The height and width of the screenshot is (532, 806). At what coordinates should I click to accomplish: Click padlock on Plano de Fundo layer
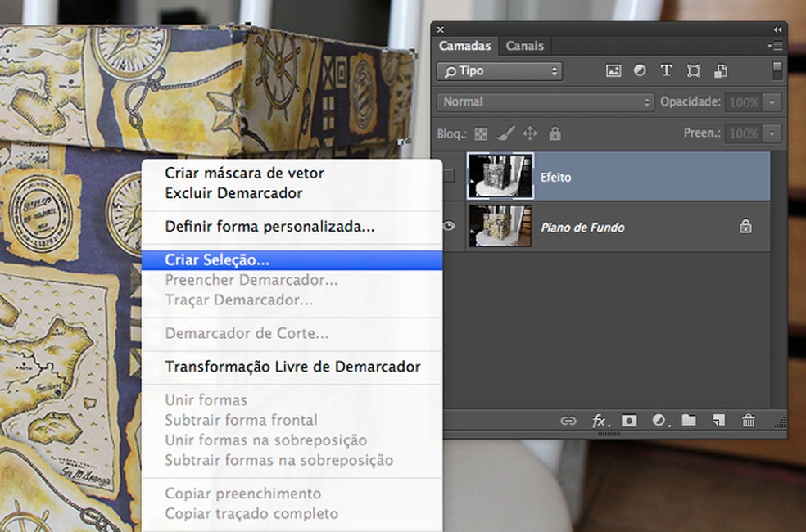click(745, 226)
